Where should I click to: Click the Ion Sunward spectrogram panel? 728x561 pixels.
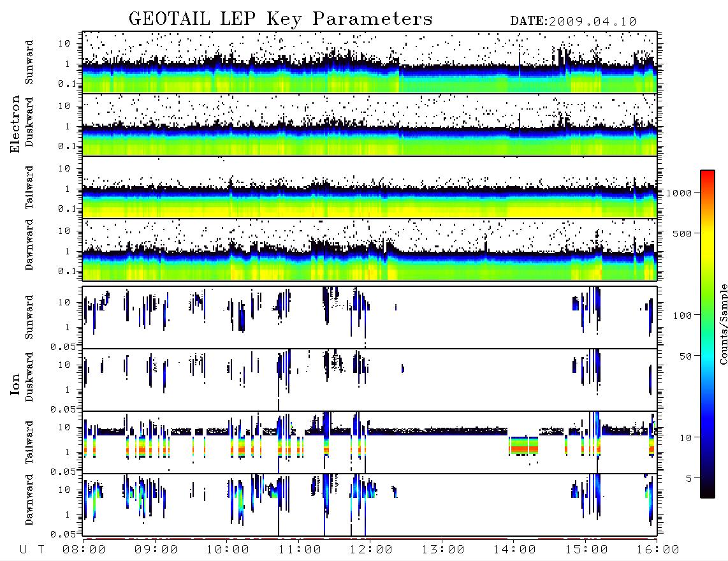[x=370, y=317]
